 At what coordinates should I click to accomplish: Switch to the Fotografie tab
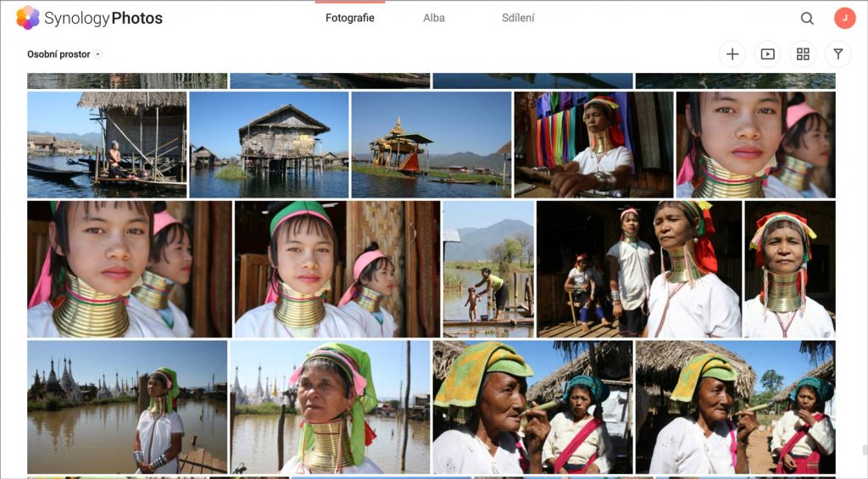click(349, 18)
